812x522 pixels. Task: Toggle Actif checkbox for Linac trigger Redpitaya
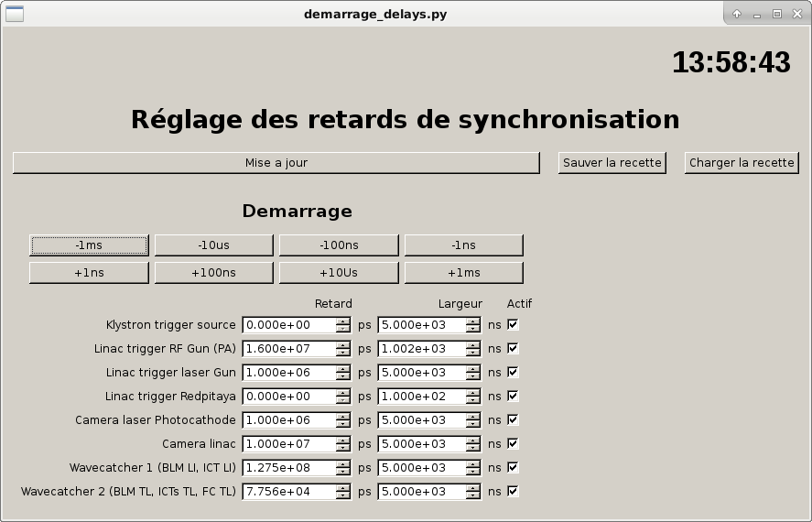(x=513, y=396)
